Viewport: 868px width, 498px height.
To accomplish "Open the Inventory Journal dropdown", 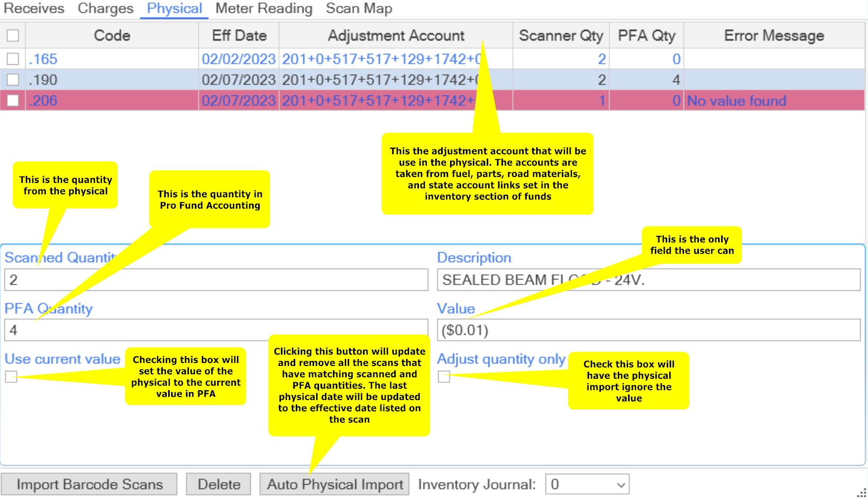I will point(587,484).
